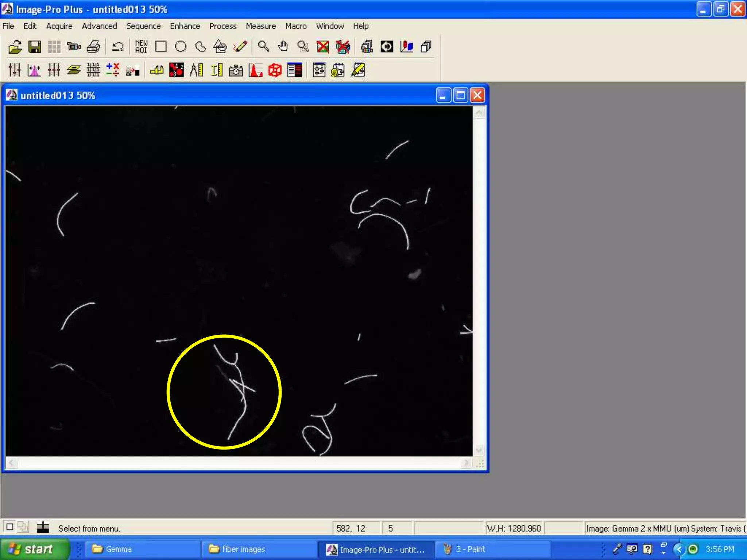The height and width of the screenshot is (560, 747).
Task: Click the Save floppy disk icon
Action: coord(35,47)
